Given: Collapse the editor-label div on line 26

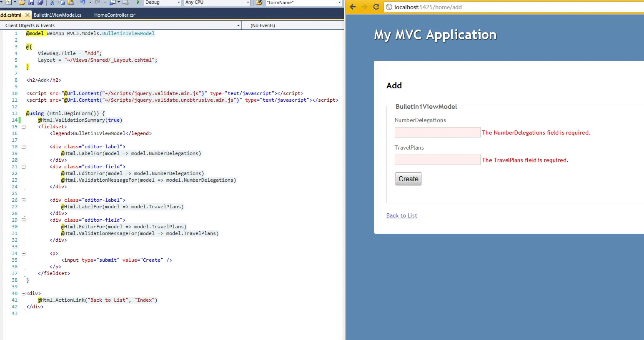Looking at the screenshot, I should [24, 200].
